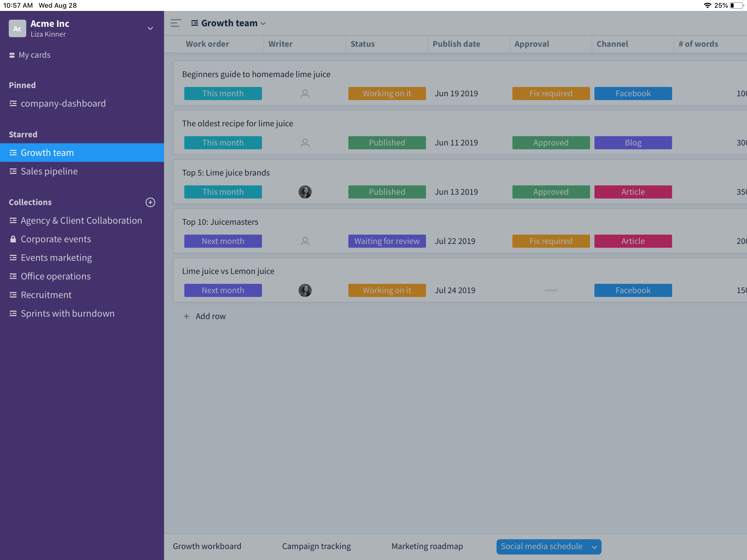The width and height of the screenshot is (747, 560).
Task: Open the Acme Inc workspace avatar
Action: tap(17, 28)
